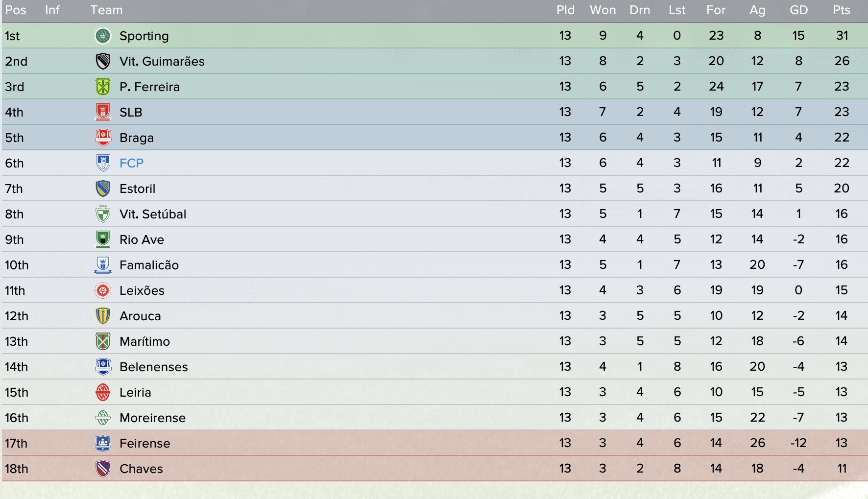
Task: Sort by the Won column header
Action: click(x=603, y=10)
